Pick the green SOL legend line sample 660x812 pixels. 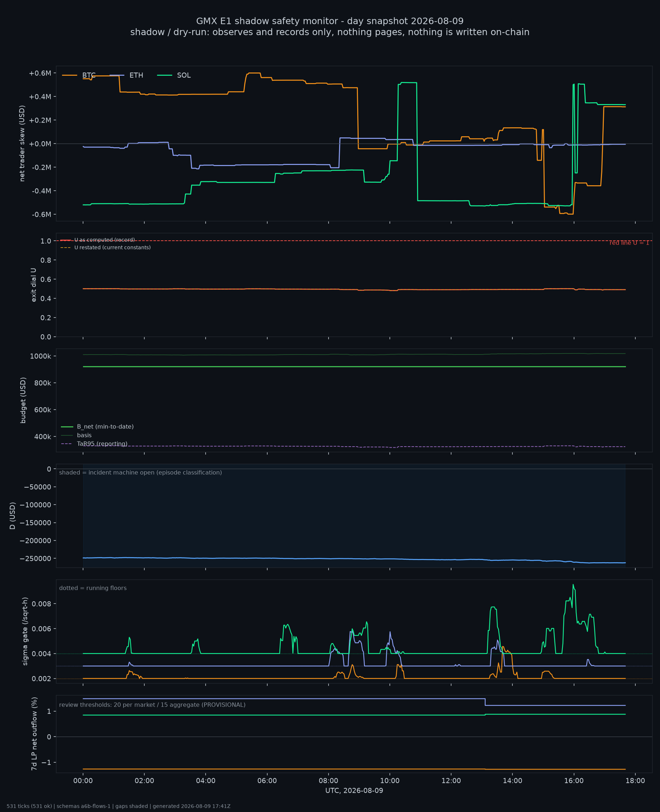click(x=165, y=75)
